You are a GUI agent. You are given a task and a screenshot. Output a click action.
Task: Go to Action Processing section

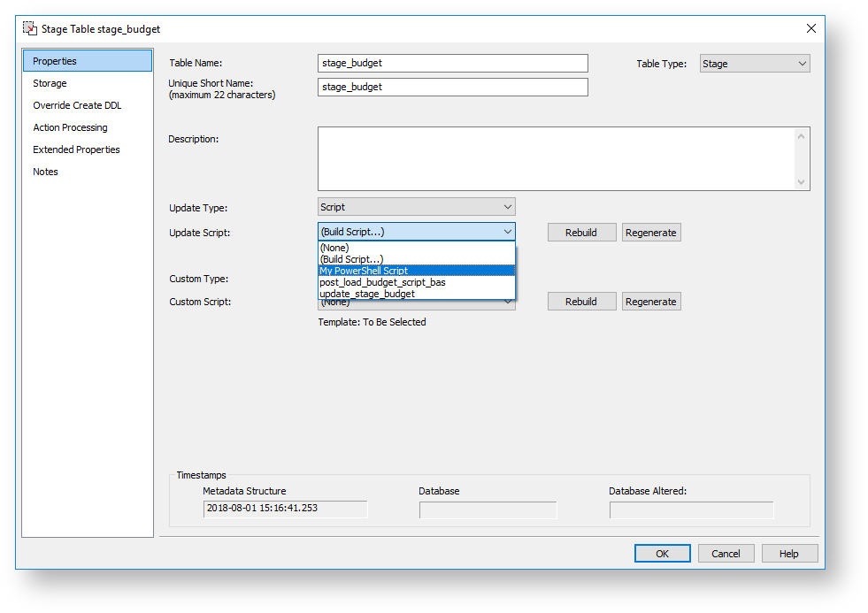coord(70,127)
